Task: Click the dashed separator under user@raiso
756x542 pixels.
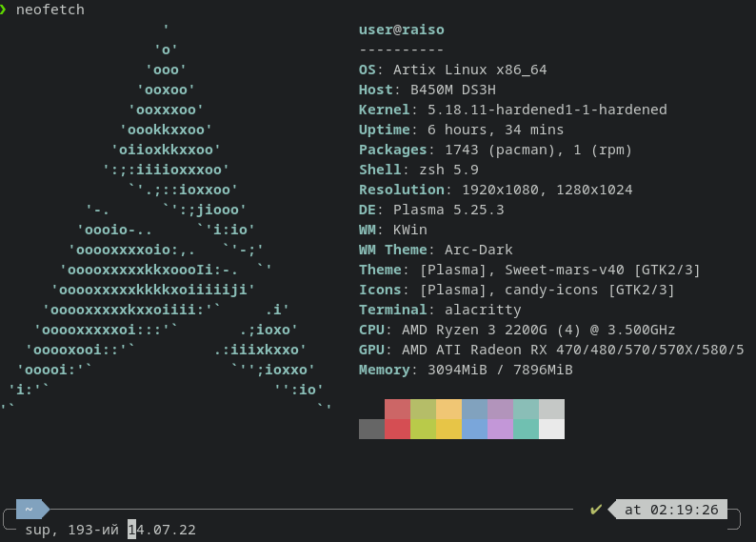Action: (x=402, y=50)
